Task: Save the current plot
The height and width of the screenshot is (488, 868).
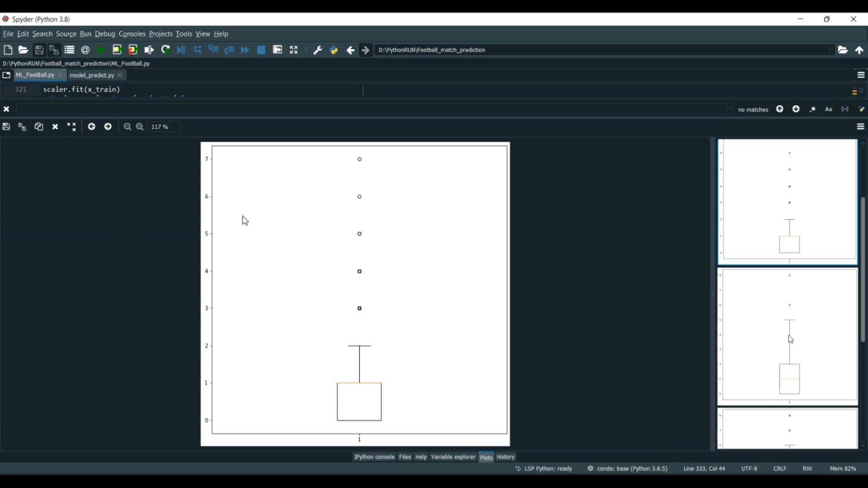Action: 6,126
